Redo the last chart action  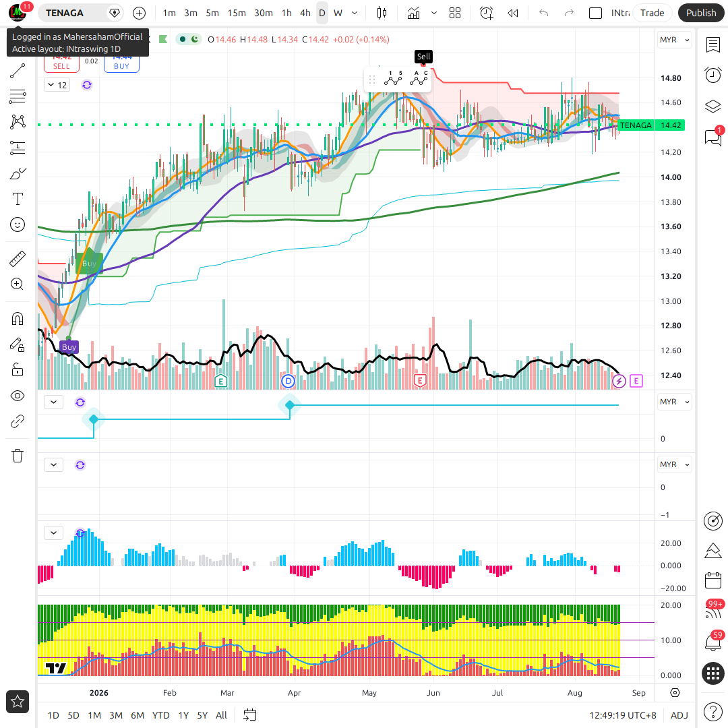tap(569, 13)
